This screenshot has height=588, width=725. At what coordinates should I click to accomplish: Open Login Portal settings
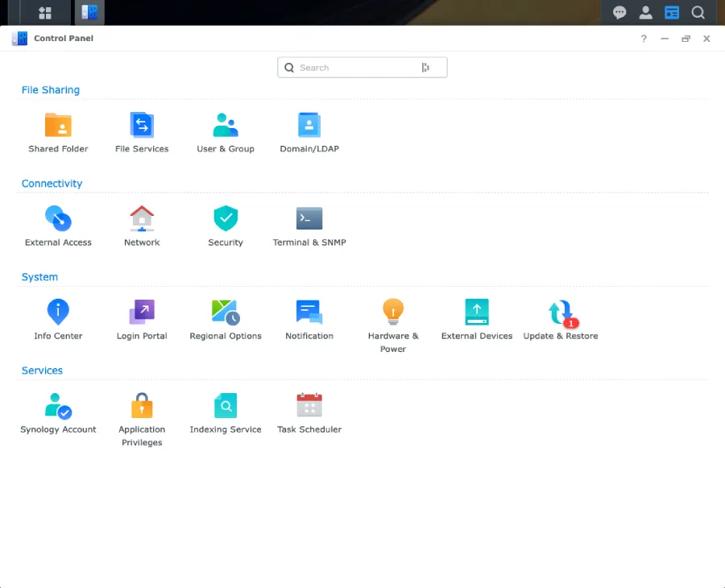[x=142, y=320]
